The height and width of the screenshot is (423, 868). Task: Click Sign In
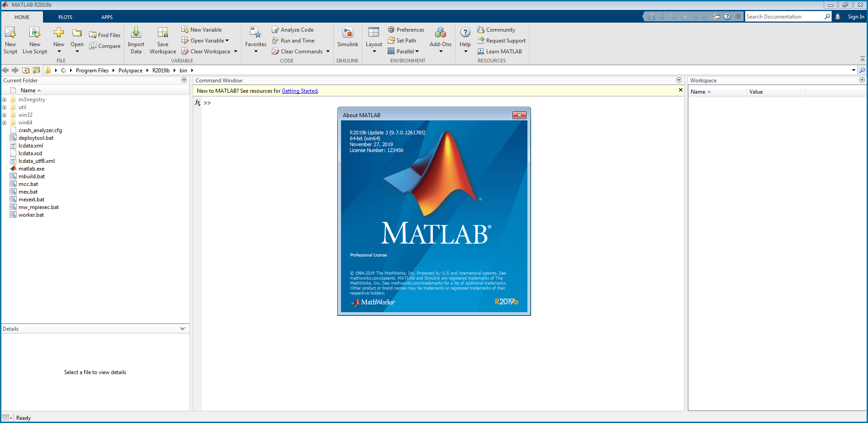[x=856, y=16]
